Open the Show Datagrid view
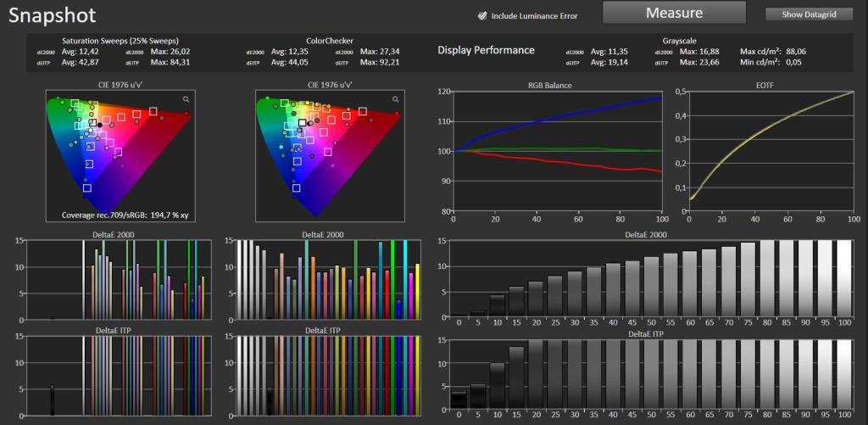This screenshot has height=425, width=868. coord(809,15)
